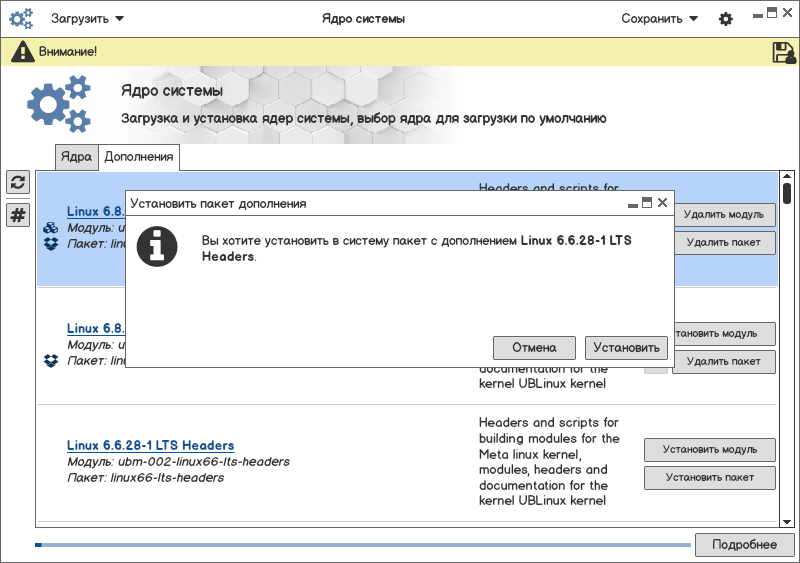Click the partly hidden Установить модуль button of second row
Screen dimensions: 800x563
point(725,334)
